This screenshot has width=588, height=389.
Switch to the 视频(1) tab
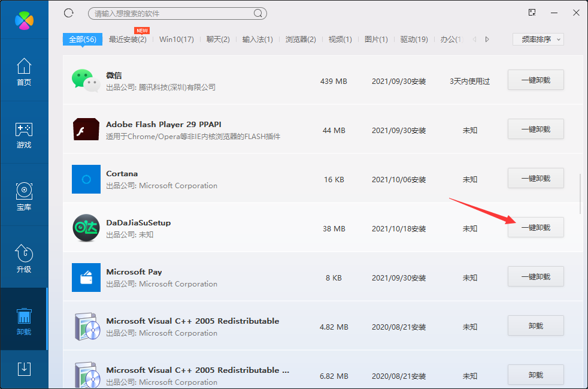[340, 39]
